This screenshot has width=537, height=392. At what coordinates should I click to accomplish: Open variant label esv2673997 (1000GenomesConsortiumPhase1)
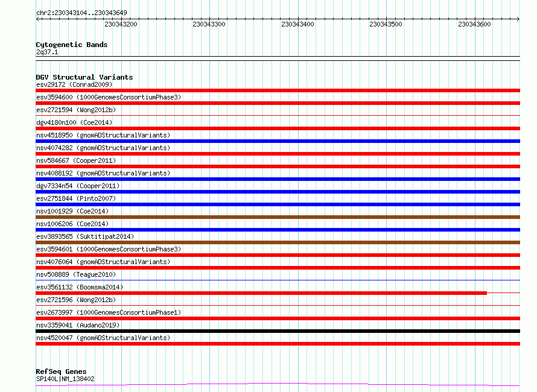(x=109, y=312)
